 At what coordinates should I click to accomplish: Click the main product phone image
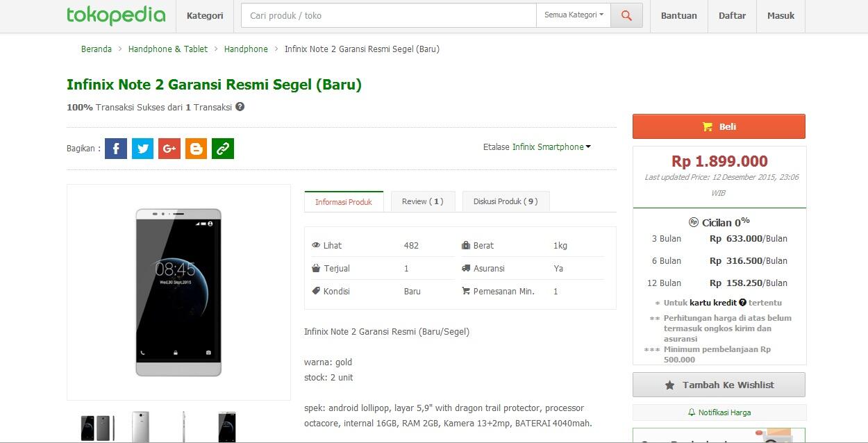(178, 292)
